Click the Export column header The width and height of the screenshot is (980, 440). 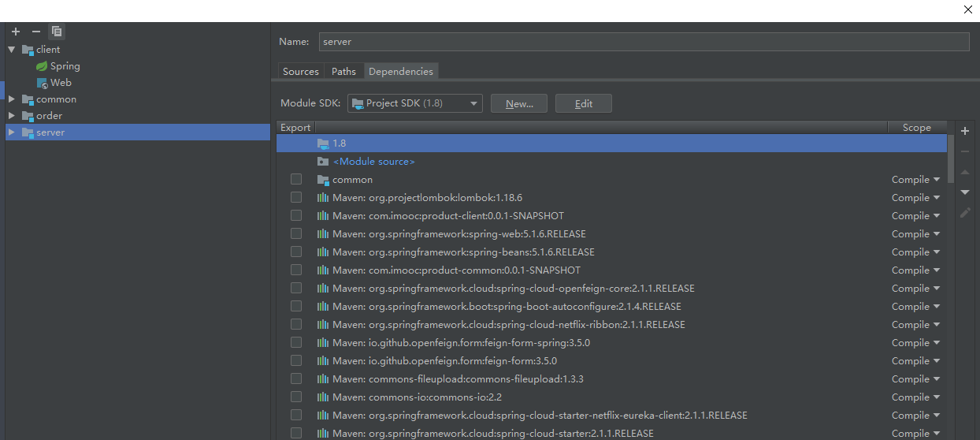pos(295,128)
